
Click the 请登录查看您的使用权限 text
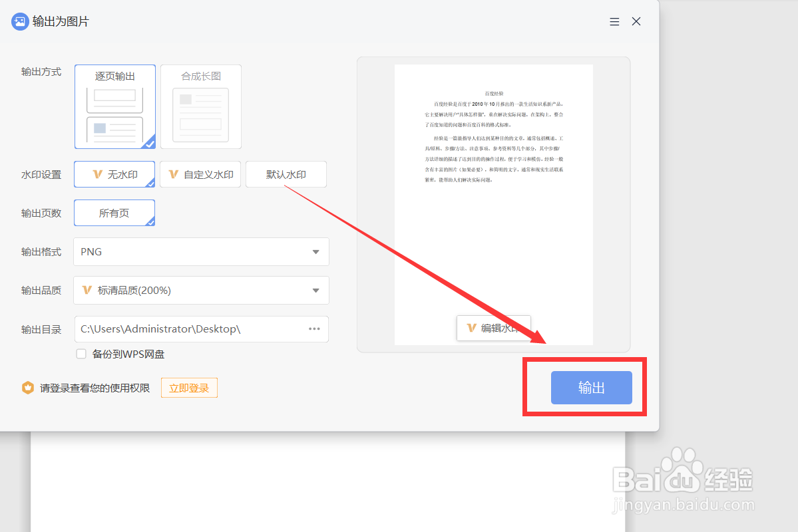95,388
